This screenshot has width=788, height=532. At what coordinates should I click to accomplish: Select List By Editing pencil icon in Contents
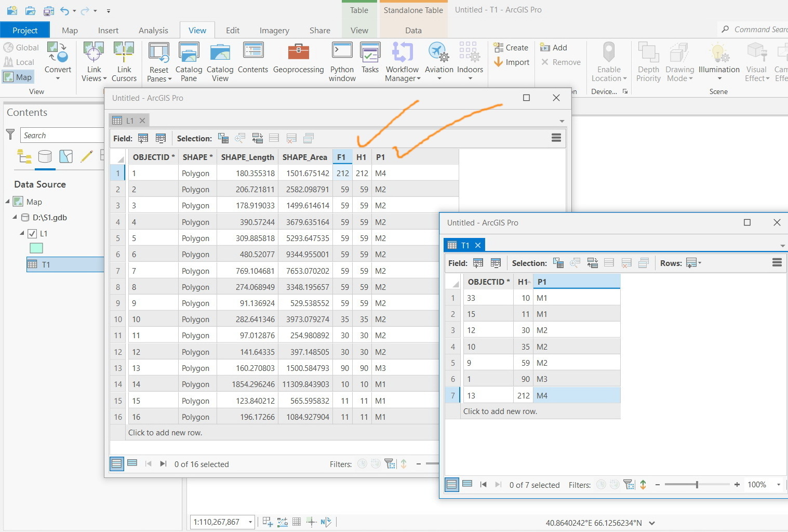click(87, 156)
